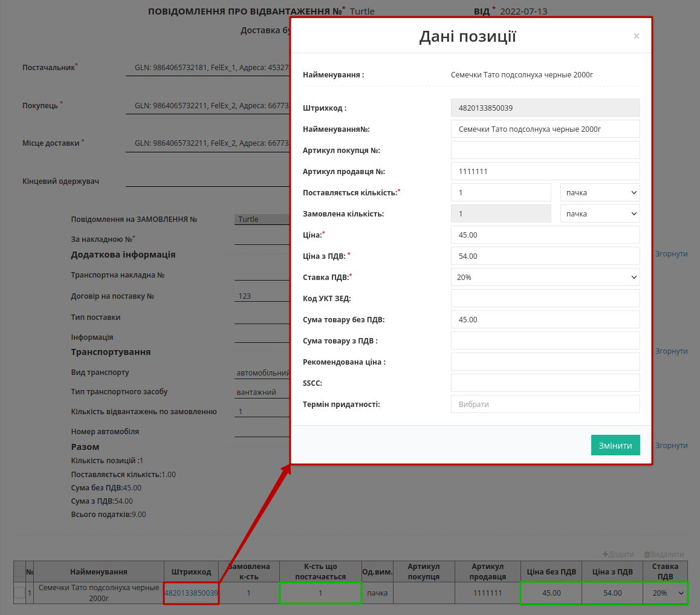Expand the unit dropdown next to Поставляється кількість
The width and height of the screenshot is (700, 615).
600,192
